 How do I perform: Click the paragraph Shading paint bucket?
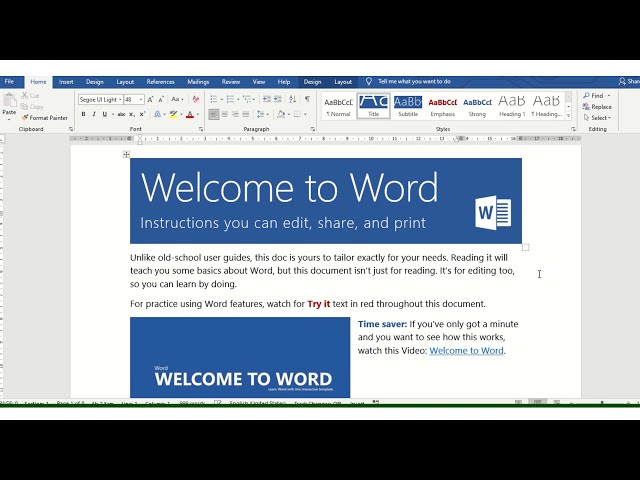tap(281, 115)
